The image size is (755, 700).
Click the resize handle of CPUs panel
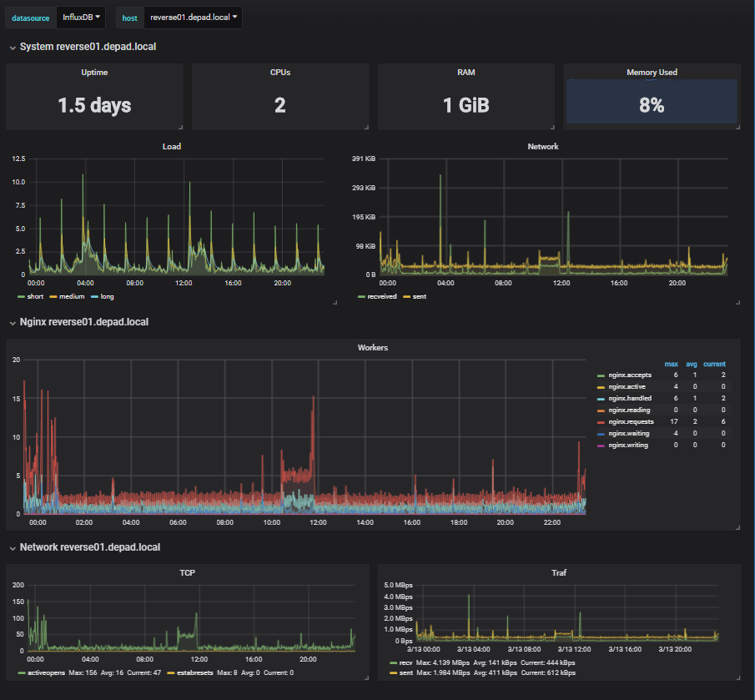pos(365,127)
